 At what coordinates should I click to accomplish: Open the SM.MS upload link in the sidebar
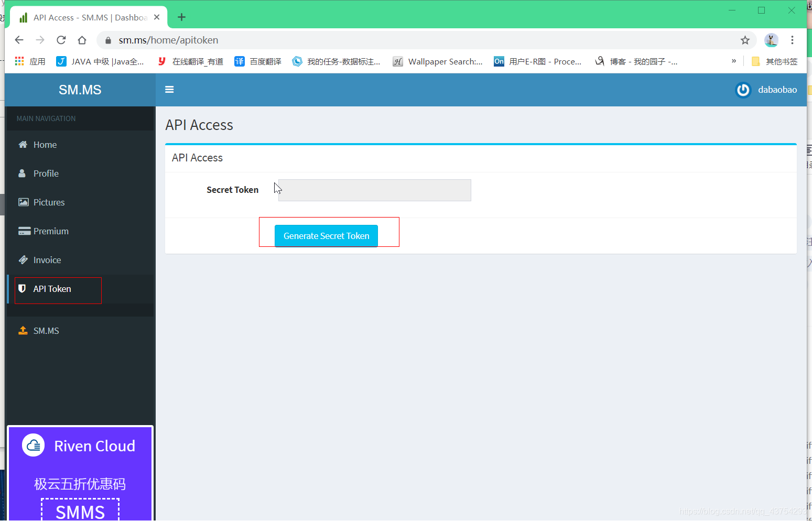coord(80,331)
